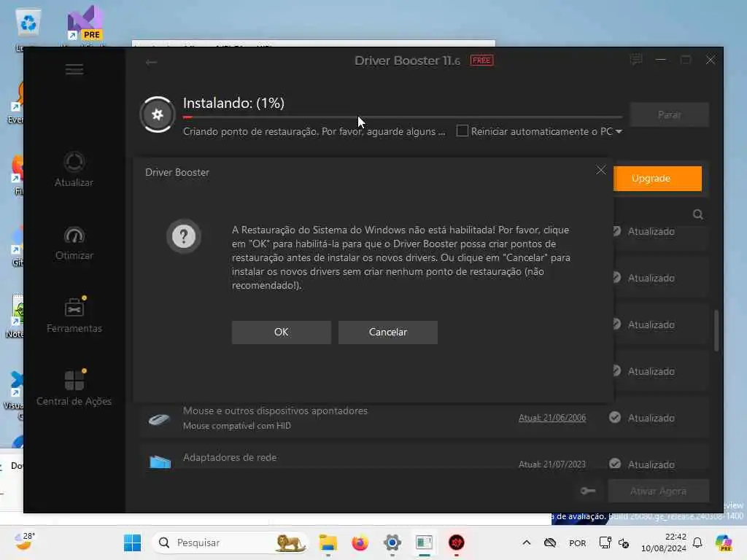
Task: Click the checkmark beside Mouse compatível com HID
Action: pyautogui.click(x=614, y=417)
